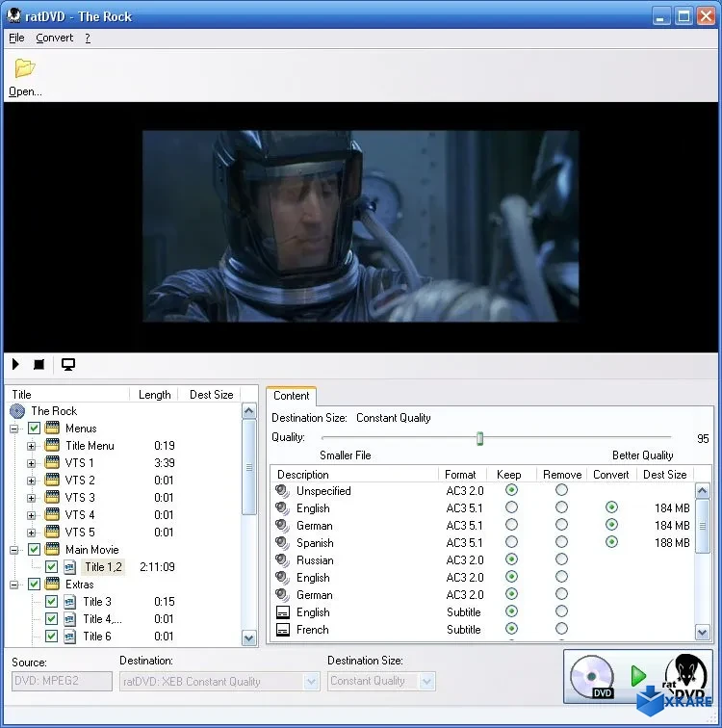Click the VTS 3 folder icon

pos(52,497)
